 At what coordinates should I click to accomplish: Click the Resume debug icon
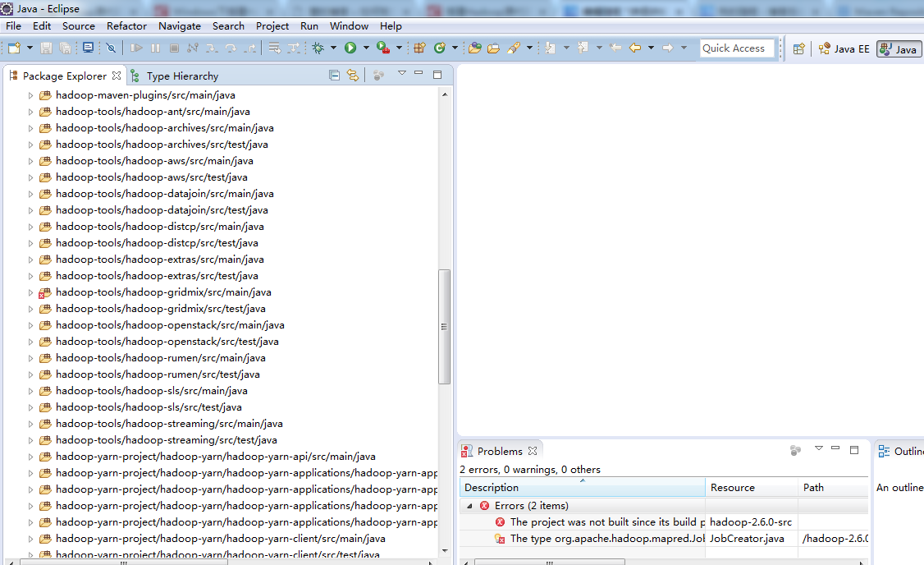click(x=136, y=48)
